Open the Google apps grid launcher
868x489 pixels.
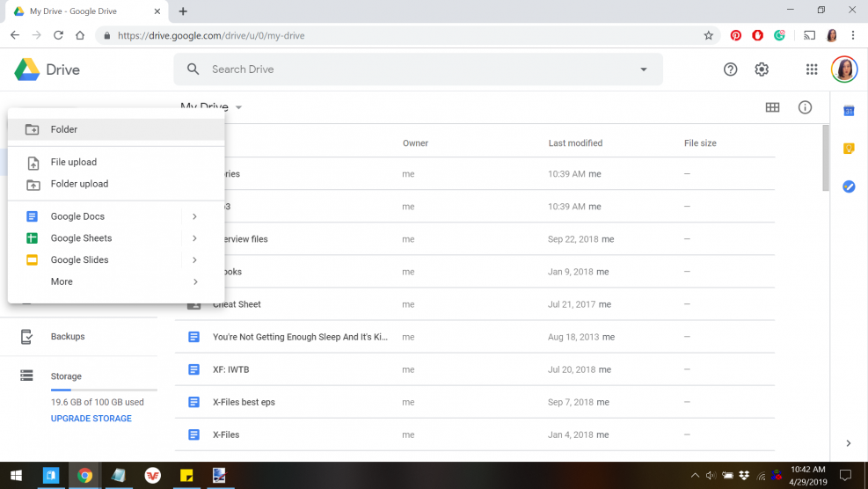pyautogui.click(x=812, y=69)
